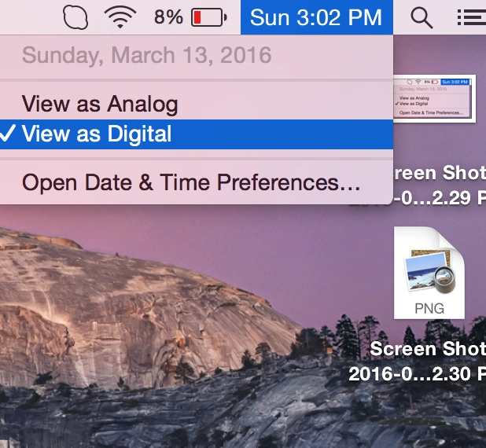Open Notification Center list icon
Viewport: 486px width, 448px height.
472,17
